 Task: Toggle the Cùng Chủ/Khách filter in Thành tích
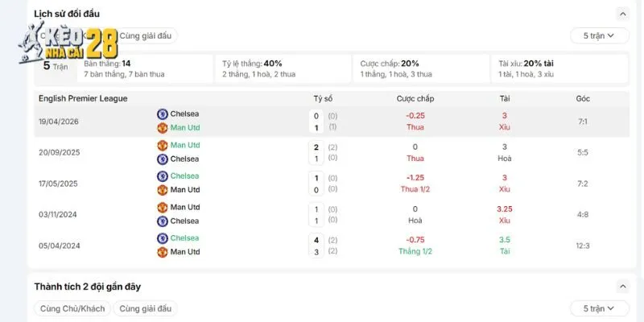pyautogui.click(x=72, y=308)
